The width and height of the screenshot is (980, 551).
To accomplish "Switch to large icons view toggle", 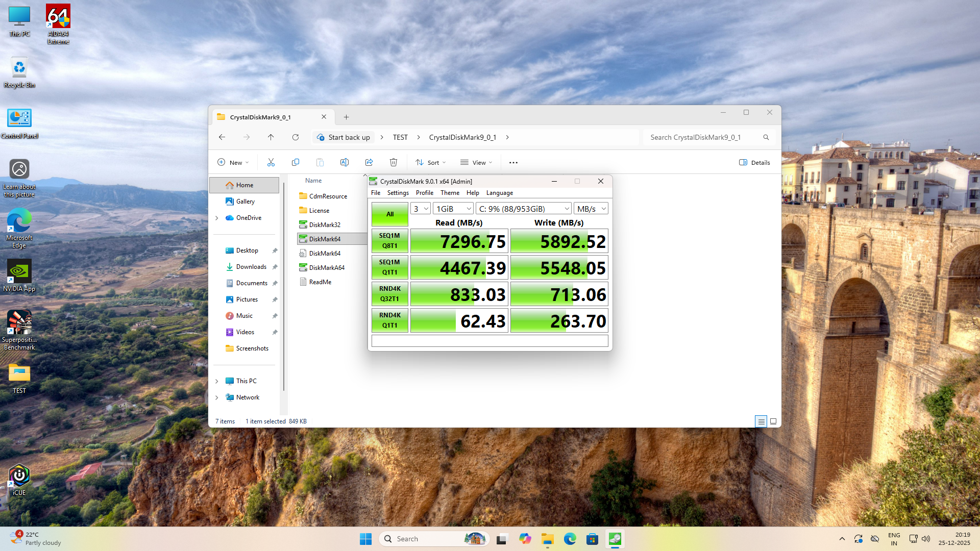I will (773, 421).
